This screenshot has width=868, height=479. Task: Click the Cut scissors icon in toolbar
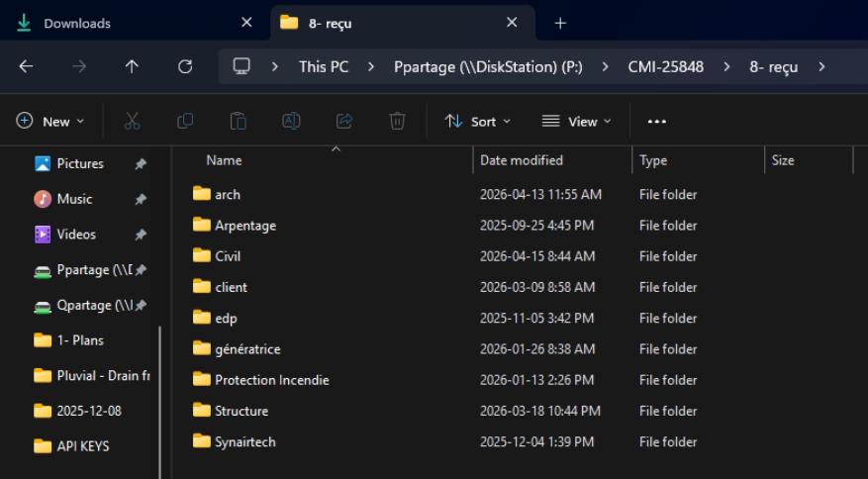tap(132, 121)
